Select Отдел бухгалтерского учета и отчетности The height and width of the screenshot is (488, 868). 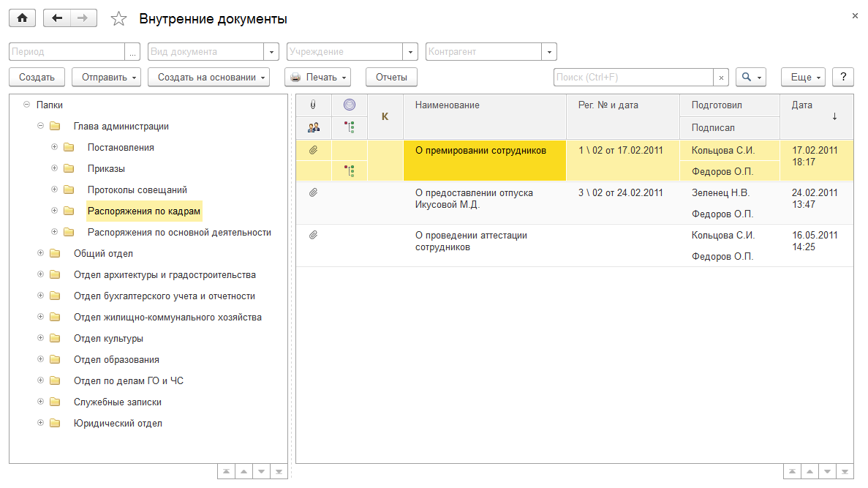click(165, 296)
